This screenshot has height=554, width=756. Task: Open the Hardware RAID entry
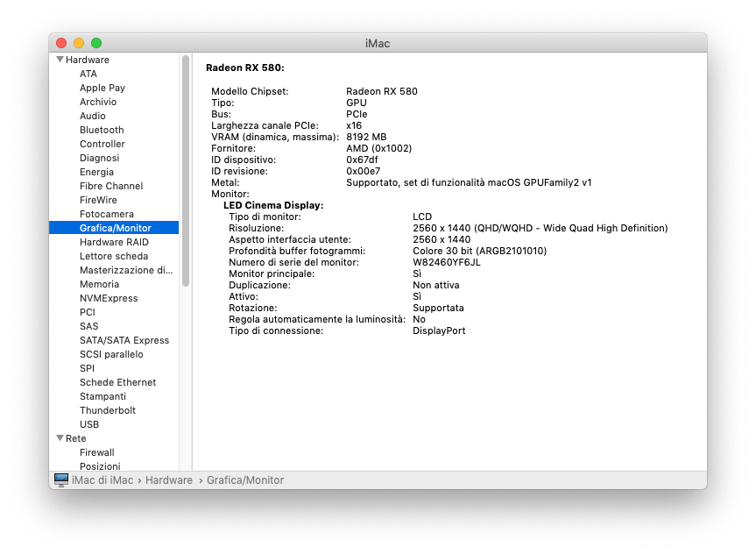pos(114,242)
